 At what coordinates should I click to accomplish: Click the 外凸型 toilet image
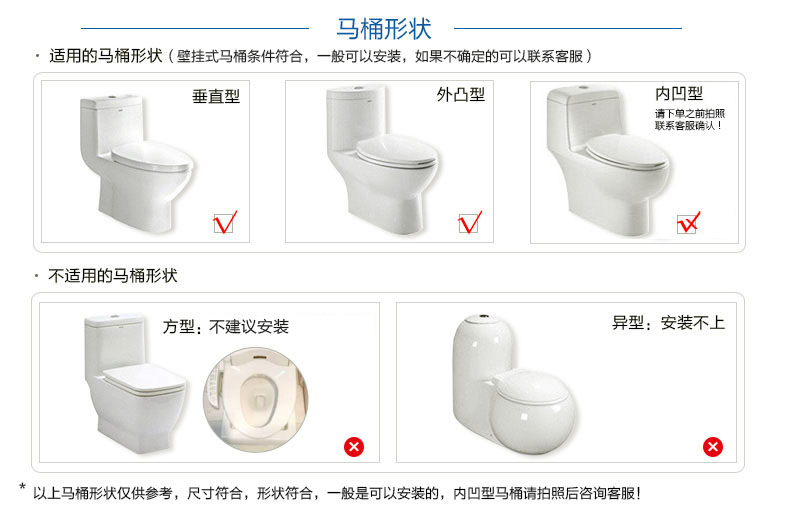382,160
